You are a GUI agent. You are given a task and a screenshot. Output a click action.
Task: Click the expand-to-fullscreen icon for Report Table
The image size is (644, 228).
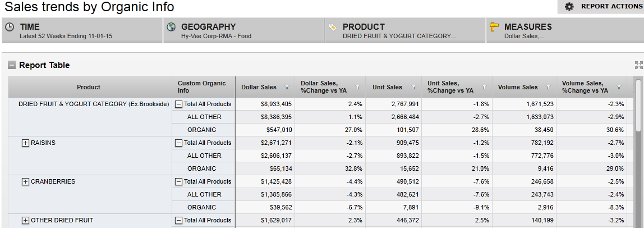tap(638, 65)
